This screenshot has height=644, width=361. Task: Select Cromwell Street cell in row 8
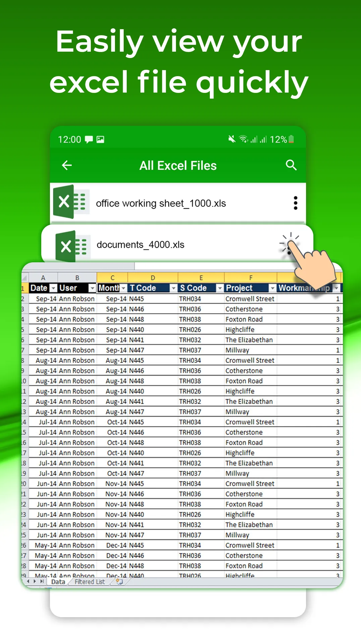(x=251, y=360)
